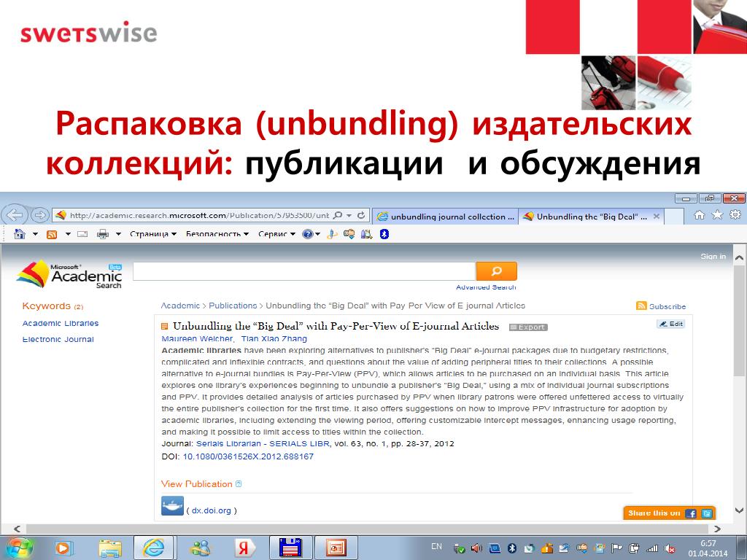Image resolution: width=747 pixels, height=560 pixels.
Task: Open Windows Live Messenger on taskbar
Action: pos(200,548)
